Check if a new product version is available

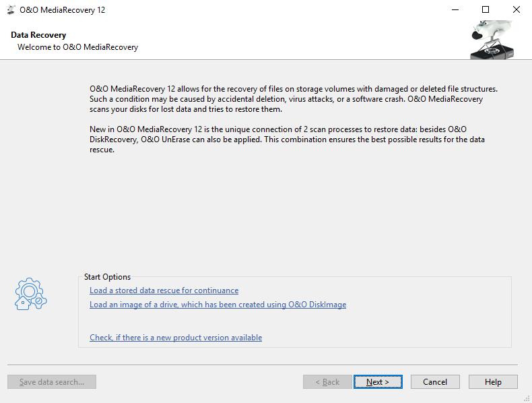tap(176, 338)
